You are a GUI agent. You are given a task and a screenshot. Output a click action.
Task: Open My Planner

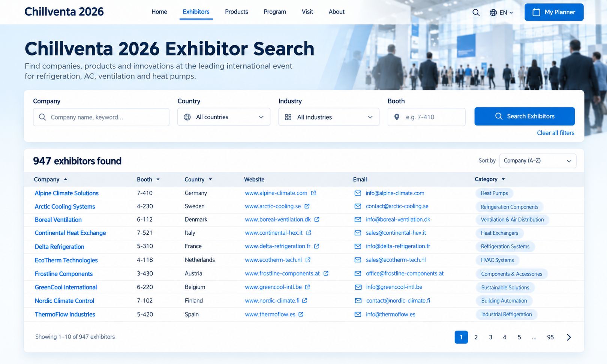[554, 12]
